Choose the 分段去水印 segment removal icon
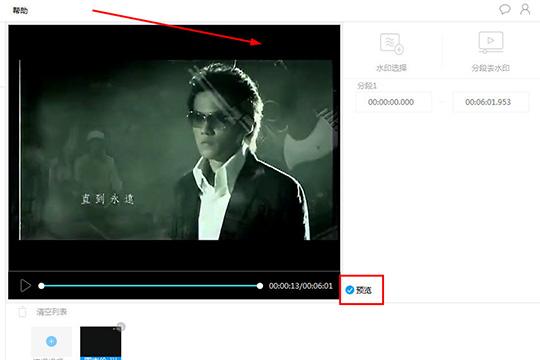Viewport: 540px width, 360px height. click(x=491, y=42)
